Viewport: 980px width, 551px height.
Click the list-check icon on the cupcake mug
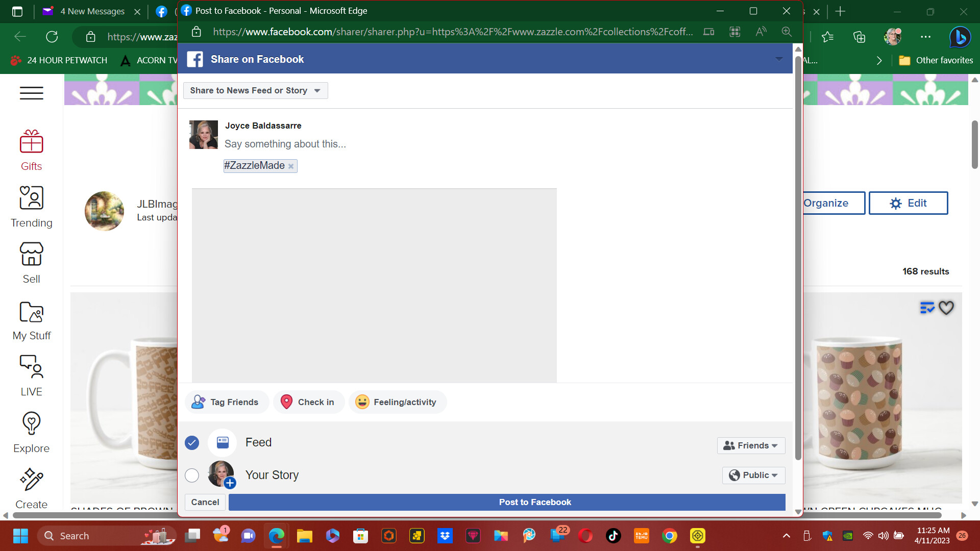pos(927,308)
